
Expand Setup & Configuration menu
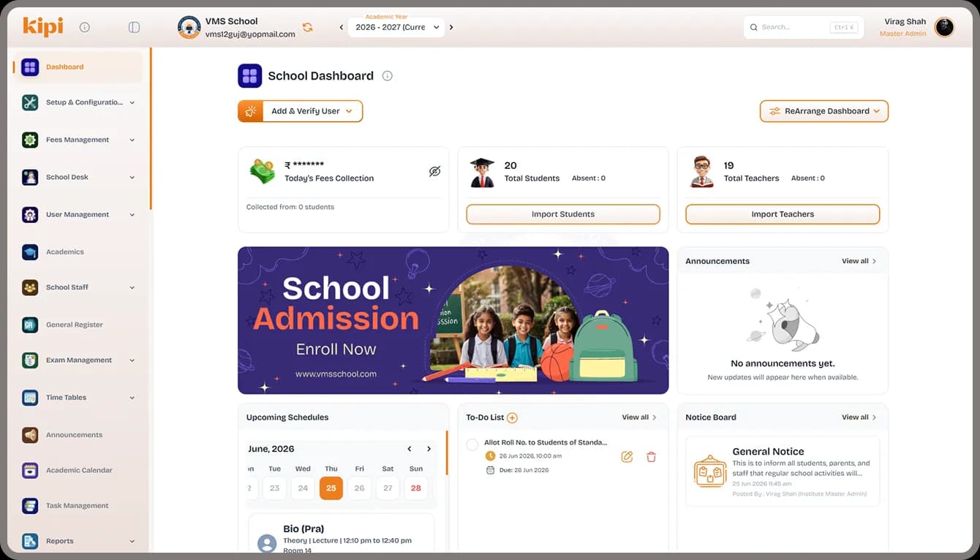132,103
